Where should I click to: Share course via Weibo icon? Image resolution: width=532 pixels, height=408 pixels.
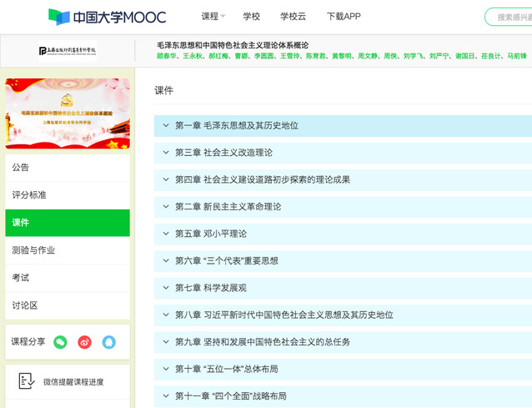coord(84,342)
